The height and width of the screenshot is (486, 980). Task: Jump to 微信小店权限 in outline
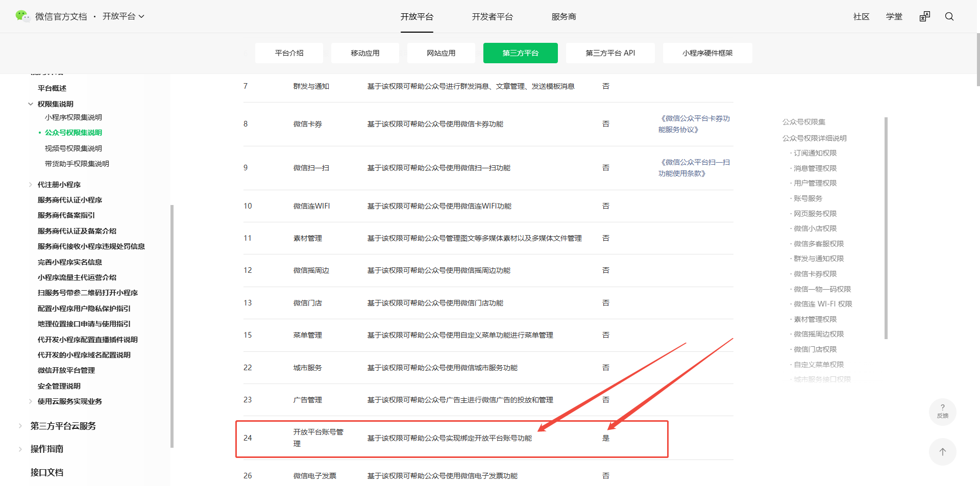click(815, 228)
